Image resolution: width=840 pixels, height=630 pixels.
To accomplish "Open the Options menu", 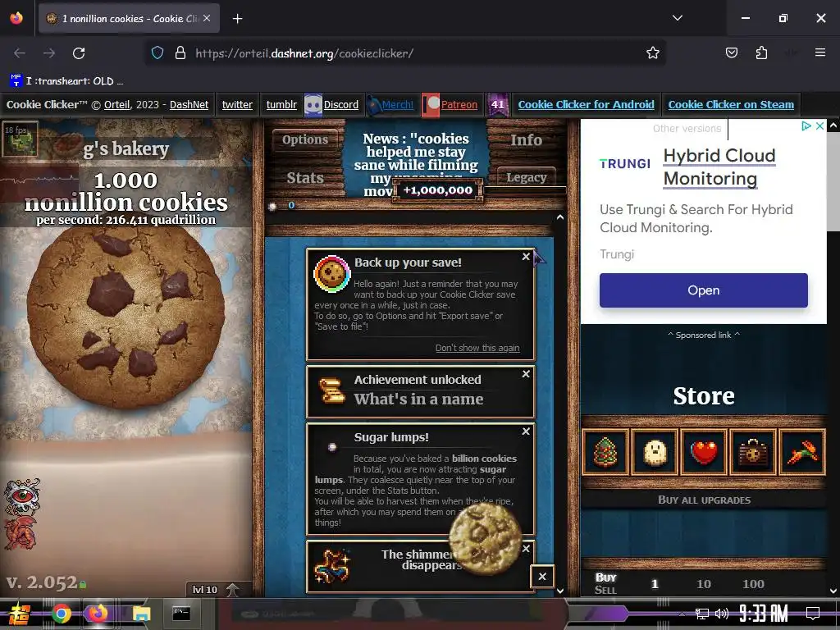I will coord(305,139).
